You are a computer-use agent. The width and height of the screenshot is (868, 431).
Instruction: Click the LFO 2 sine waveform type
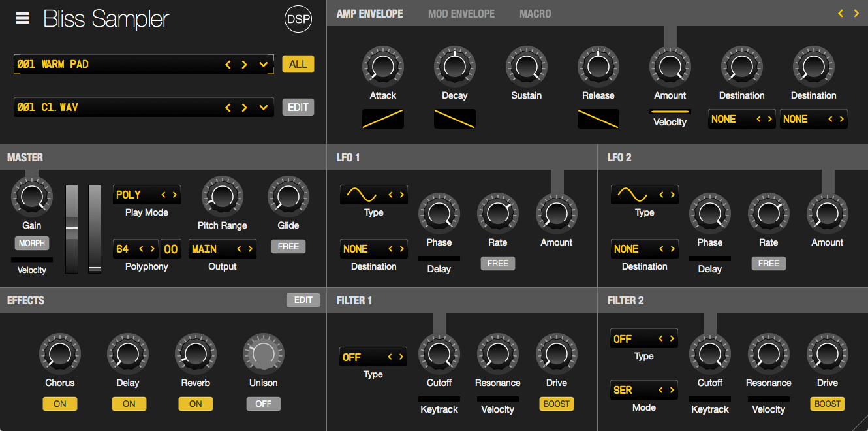(633, 195)
